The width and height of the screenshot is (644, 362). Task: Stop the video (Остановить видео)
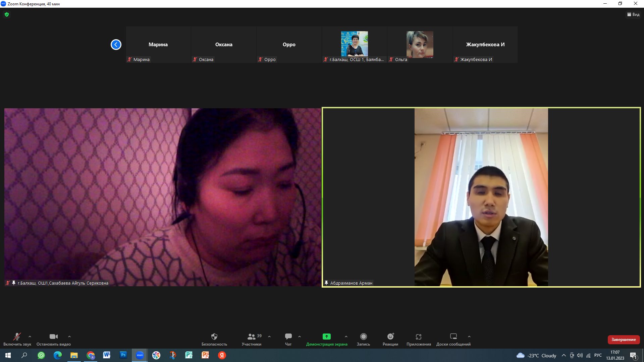(x=53, y=337)
